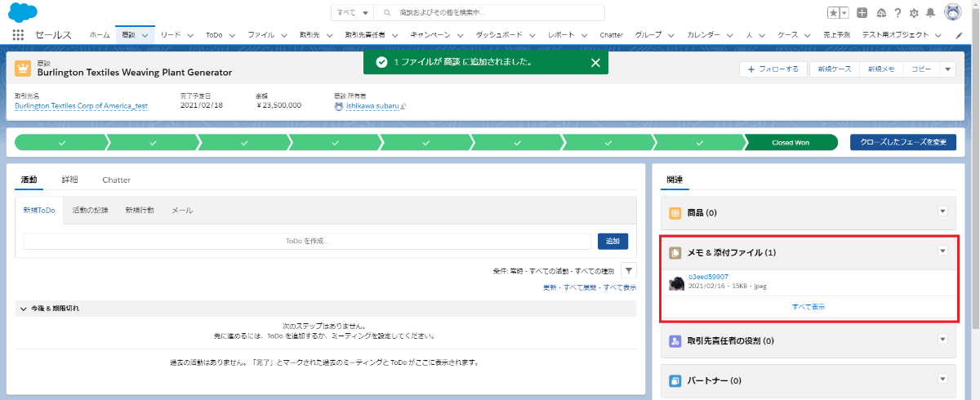Viewport: 980px width, 400px height.
Task: Switch to the Chatter record tab
Action: [116, 180]
